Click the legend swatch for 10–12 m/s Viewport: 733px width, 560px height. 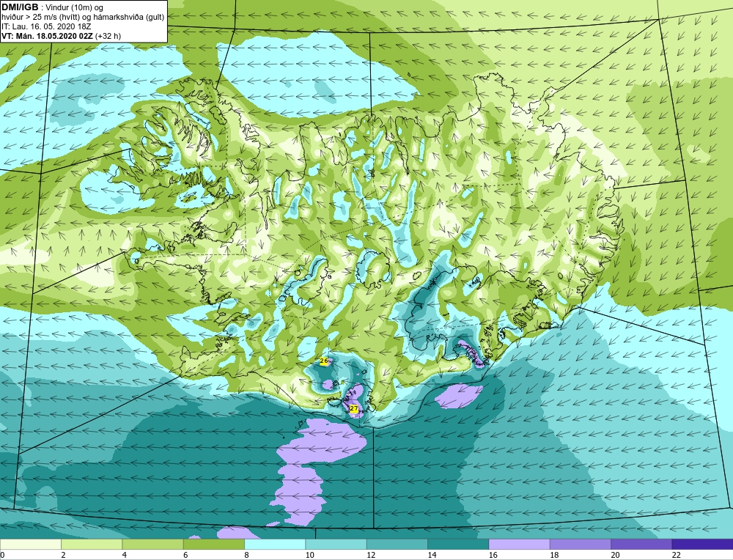[x=336, y=544]
